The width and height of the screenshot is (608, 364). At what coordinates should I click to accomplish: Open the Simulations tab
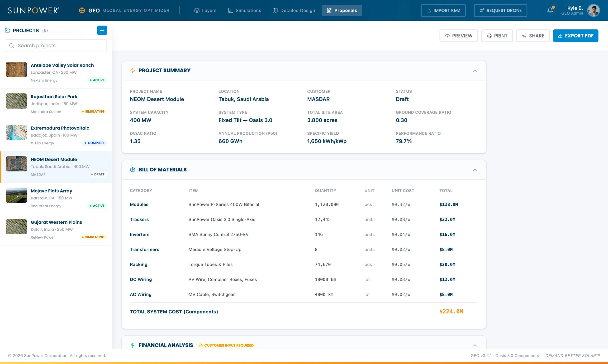pyautogui.click(x=245, y=10)
